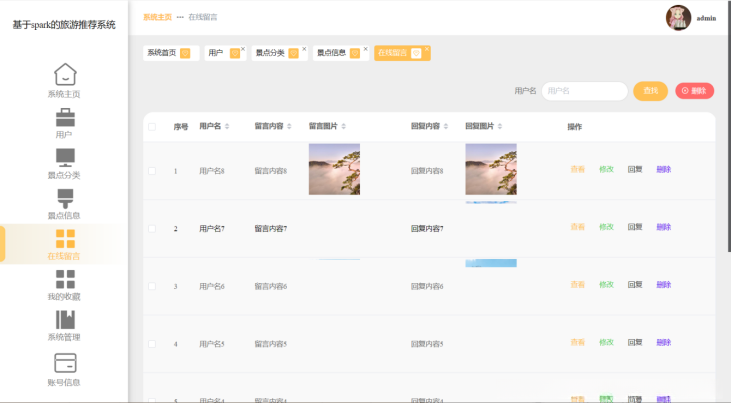Click heart icon on 景点分类 tab
Screen dimensions: 731x403
pyautogui.click(x=293, y=53)
